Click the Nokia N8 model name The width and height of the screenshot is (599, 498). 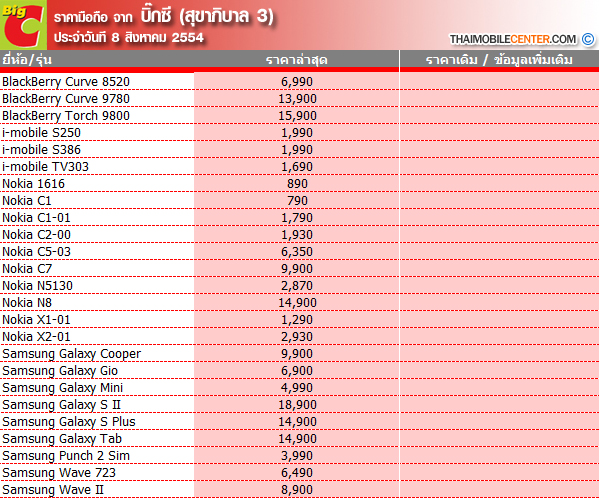point(27,303)
